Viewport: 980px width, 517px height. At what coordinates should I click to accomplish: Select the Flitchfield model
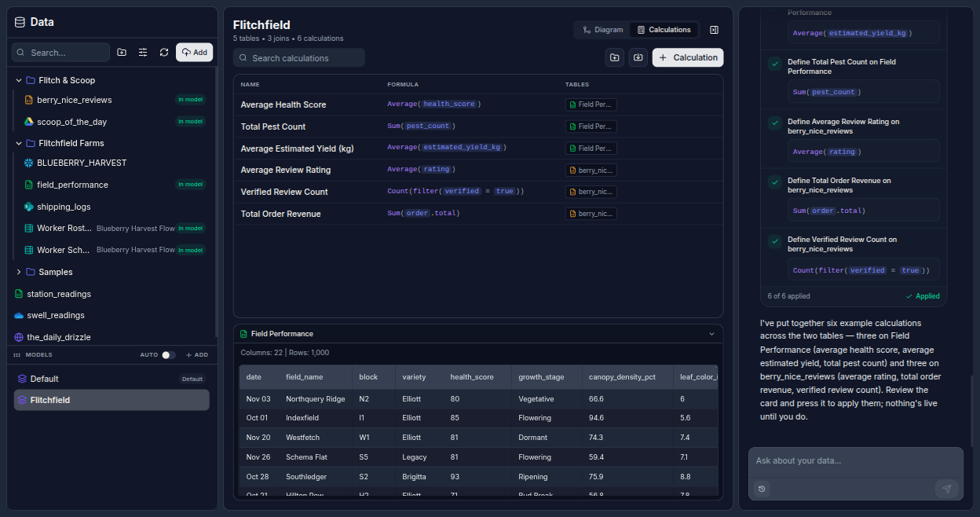(x=112, y=400)
